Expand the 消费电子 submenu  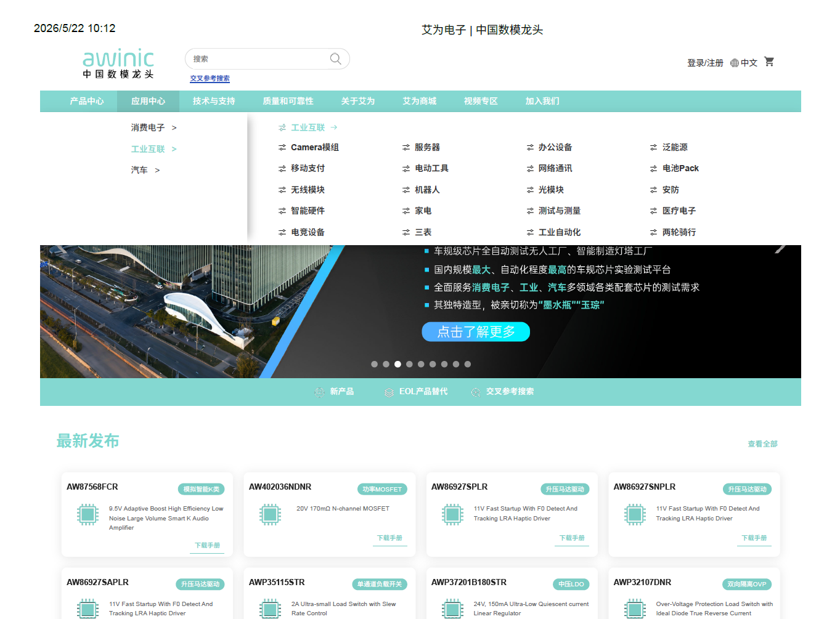[153, 127]
